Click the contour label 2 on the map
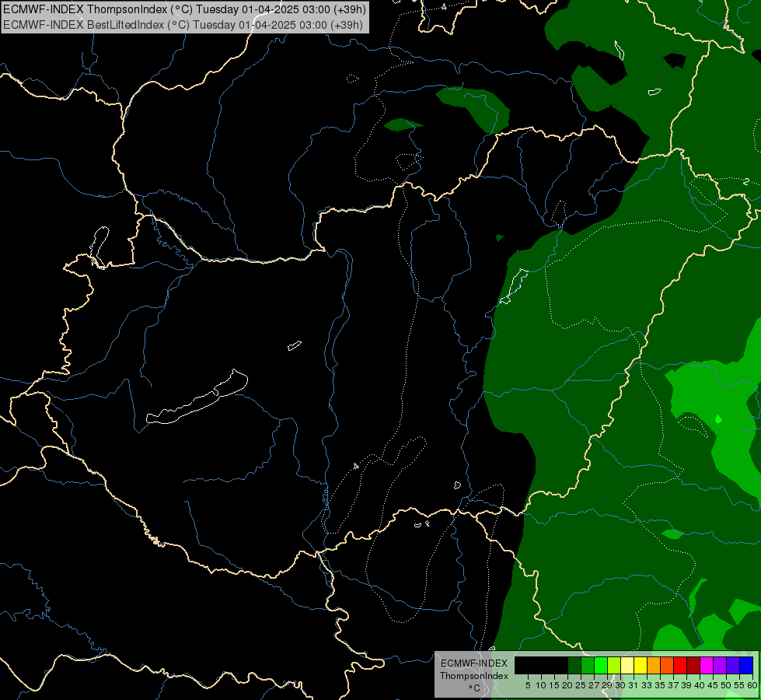This screenshot has height=700, width=761. point(746,182)
